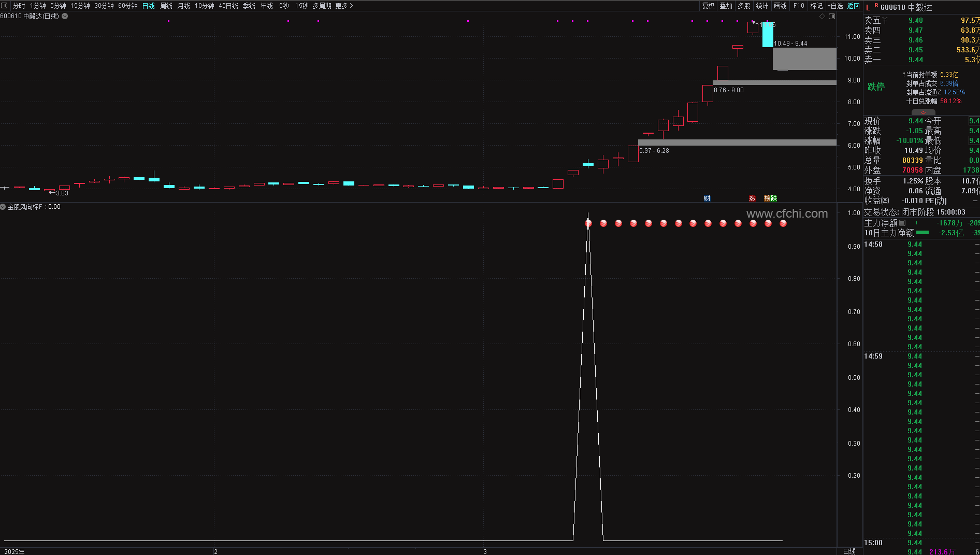Open the 多股 multi-stock view
Viewport: 980px width, 555px height.
click(x=744, y=6)
